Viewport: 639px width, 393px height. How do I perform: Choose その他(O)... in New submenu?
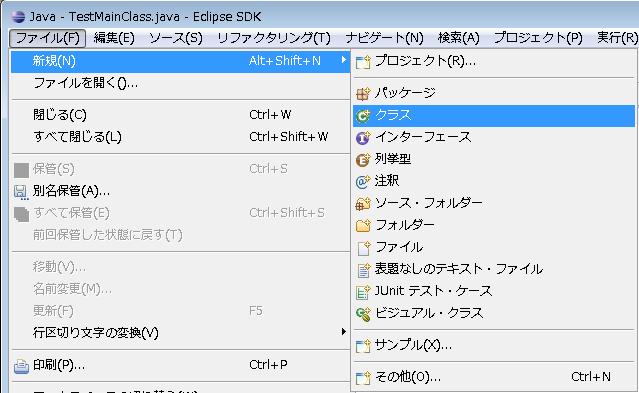pos(494,377)
